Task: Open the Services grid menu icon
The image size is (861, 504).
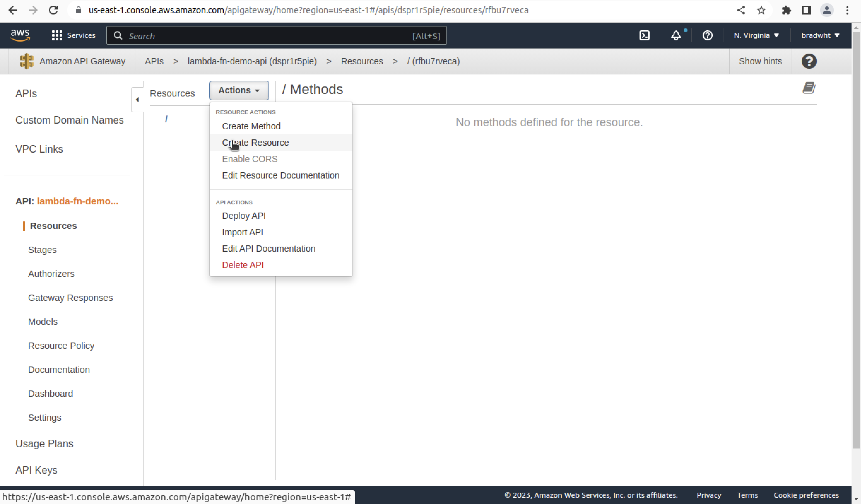Action: pyautogui.click(x=57, y=36)
